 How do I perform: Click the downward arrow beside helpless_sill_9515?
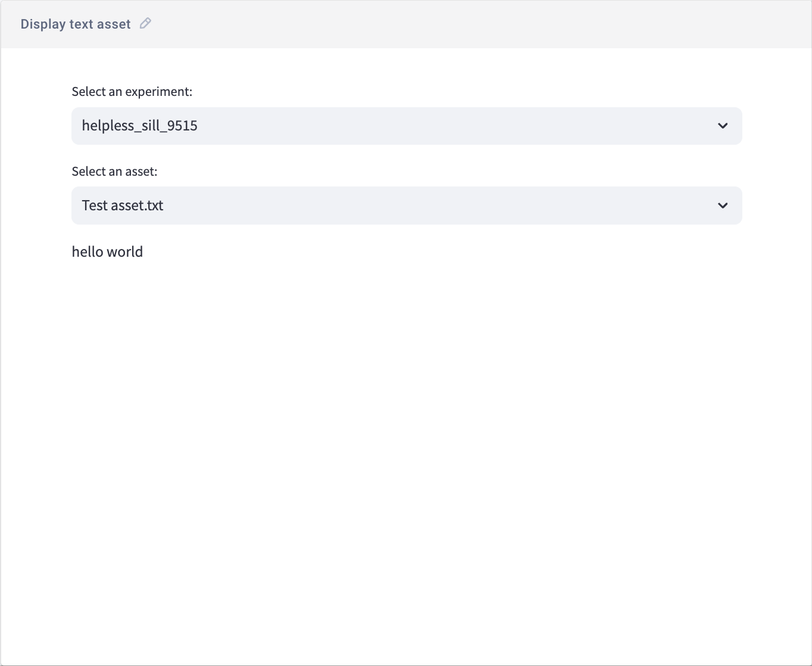click(x=723, y=126)
